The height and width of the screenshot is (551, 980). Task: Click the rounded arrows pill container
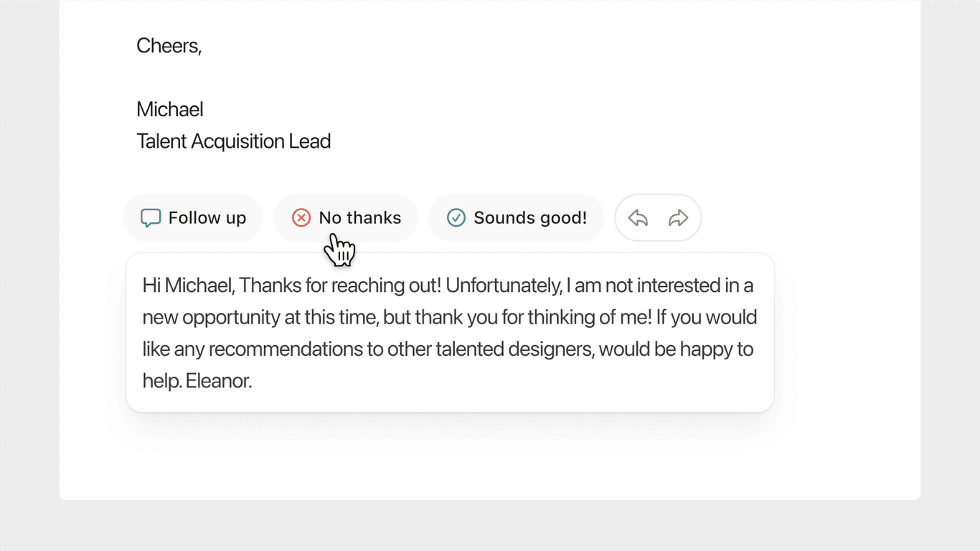[x=658, y=217]
